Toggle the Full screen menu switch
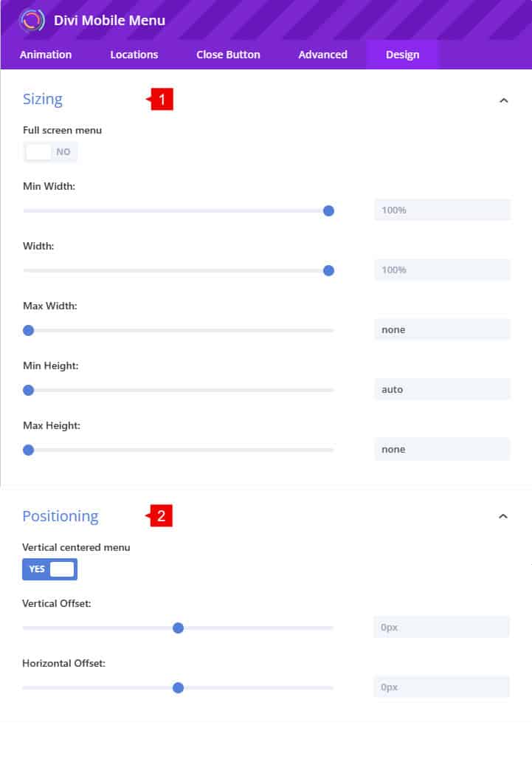The width and height of the screenshot is (532, 765). click(x=50, y=151)
